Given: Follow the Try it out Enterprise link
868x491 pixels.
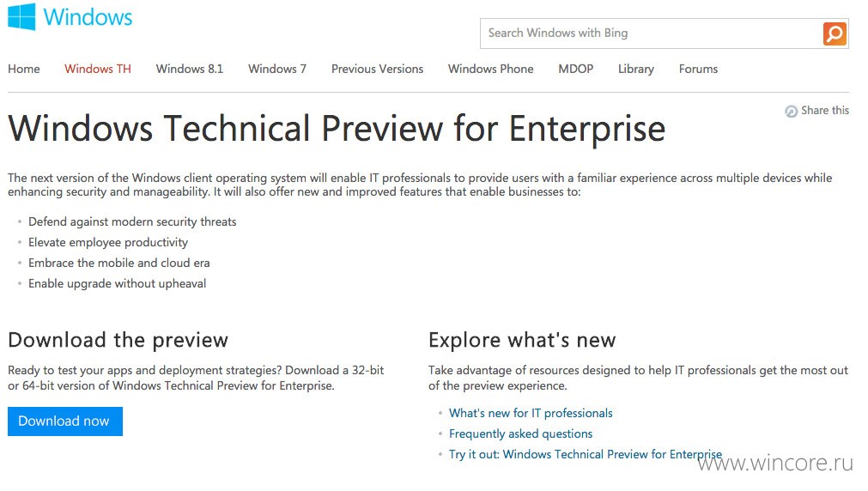Looking at the screenshot, I should (x=586, y=454).
